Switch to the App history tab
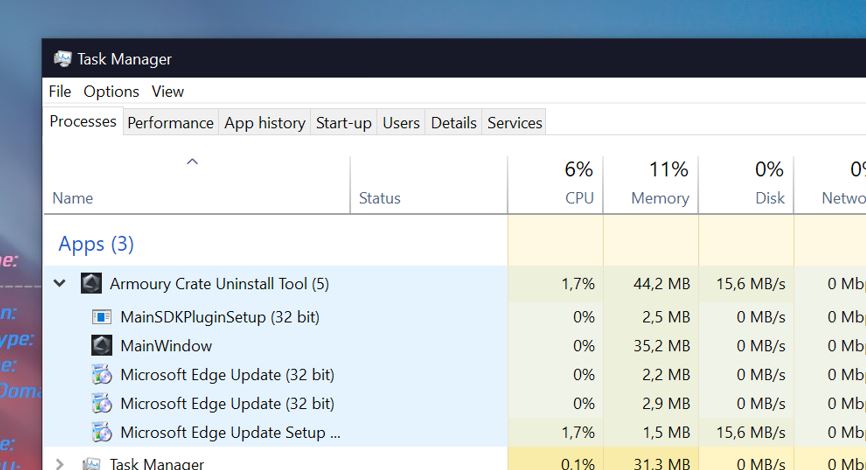 [264, 123]
